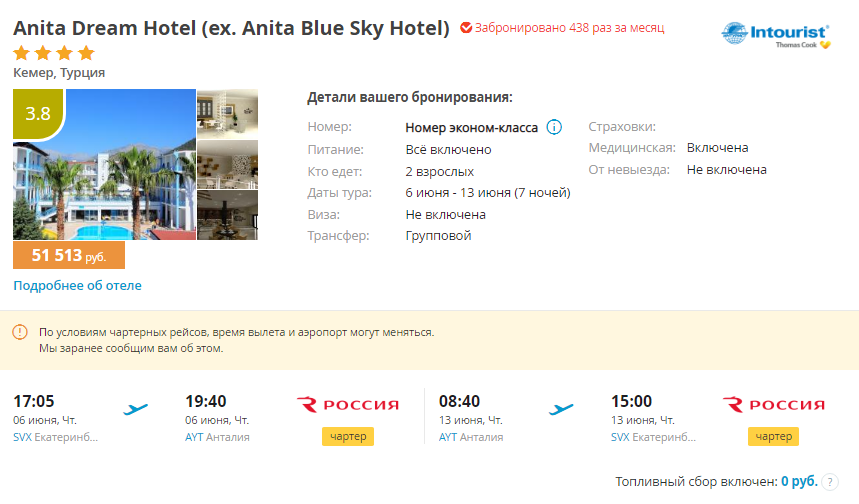Click the Россия airline logo on return flight

[x=774, y=405]
